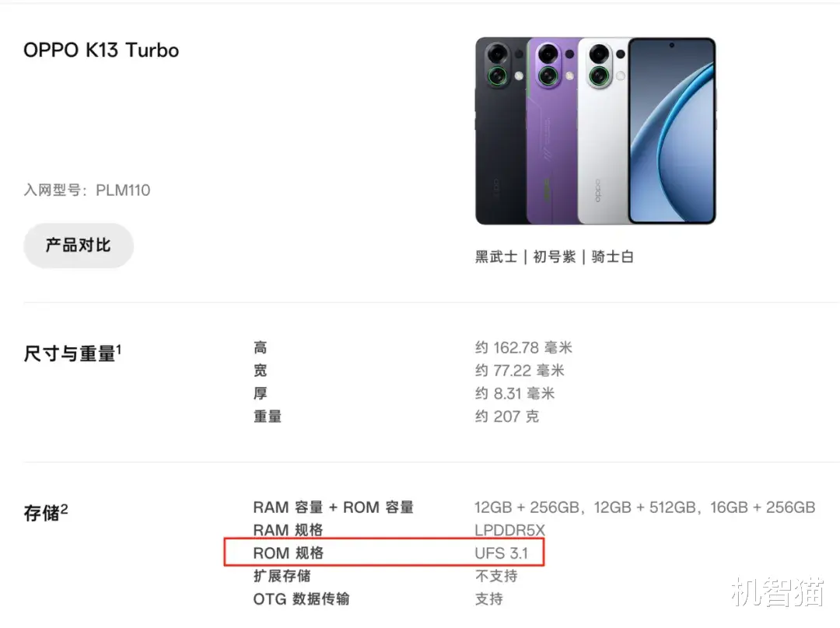Select the OPPO K13 Turbo product title

(100, 50)
